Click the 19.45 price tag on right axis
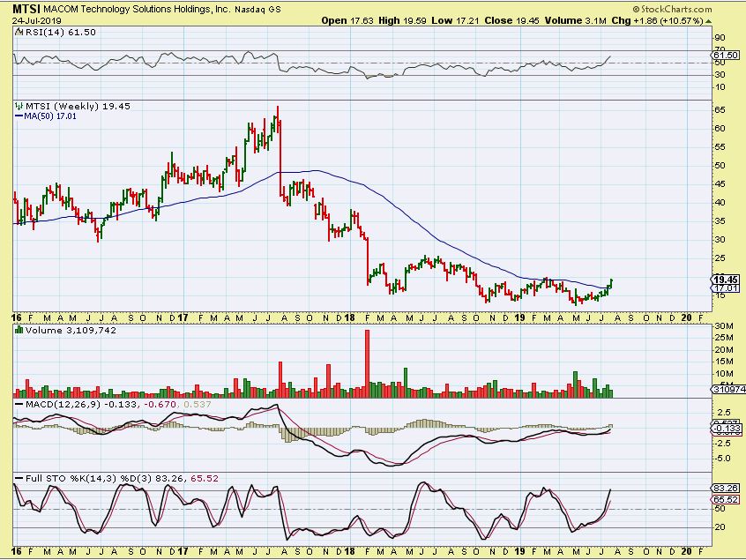 coord(726,280)
